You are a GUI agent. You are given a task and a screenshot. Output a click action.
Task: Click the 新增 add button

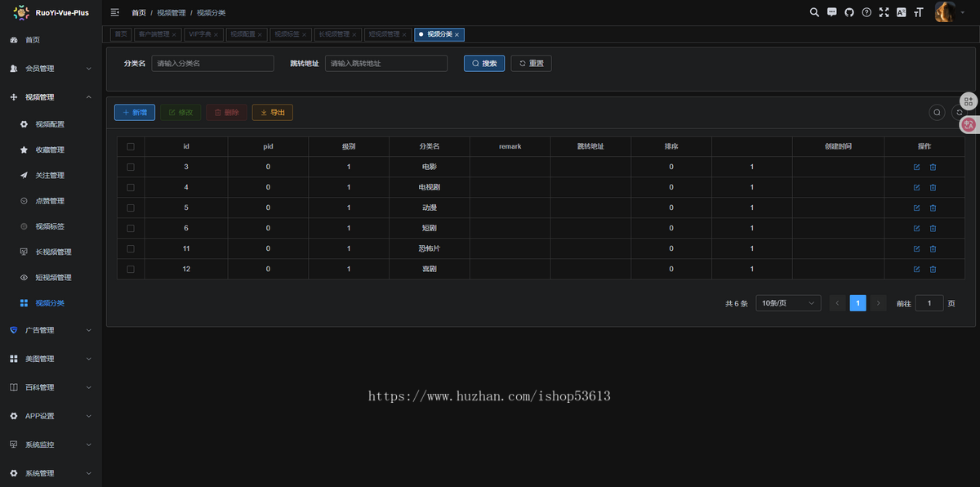[135, 112]
